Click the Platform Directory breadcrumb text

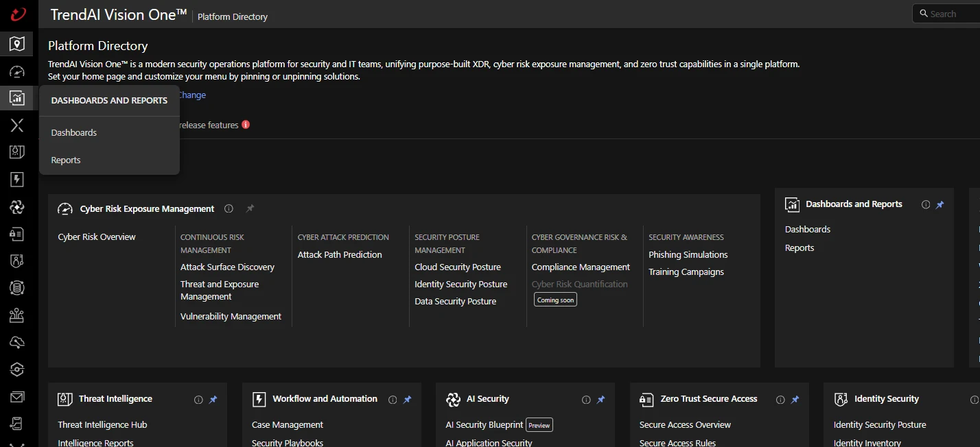tap(233, 16)
